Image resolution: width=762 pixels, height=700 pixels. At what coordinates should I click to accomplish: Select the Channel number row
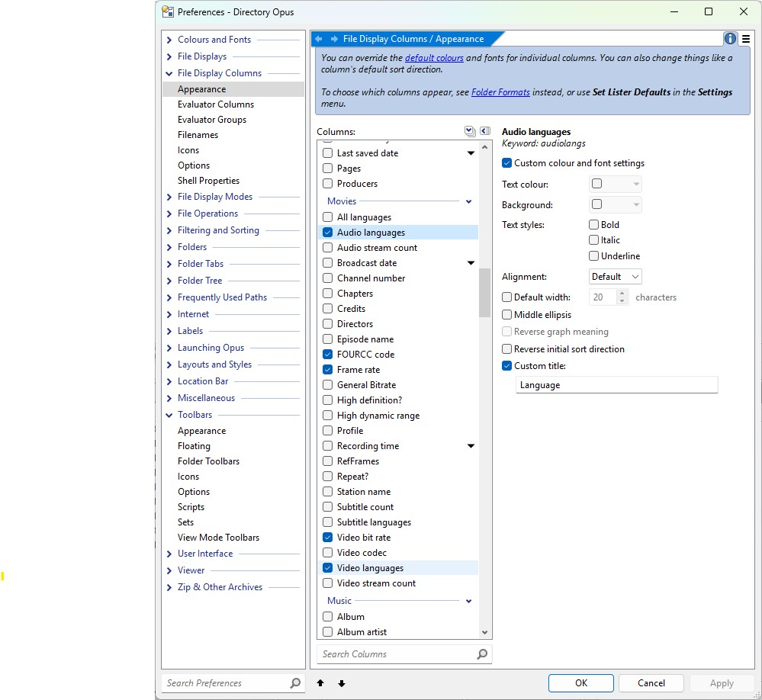point(398,278)
